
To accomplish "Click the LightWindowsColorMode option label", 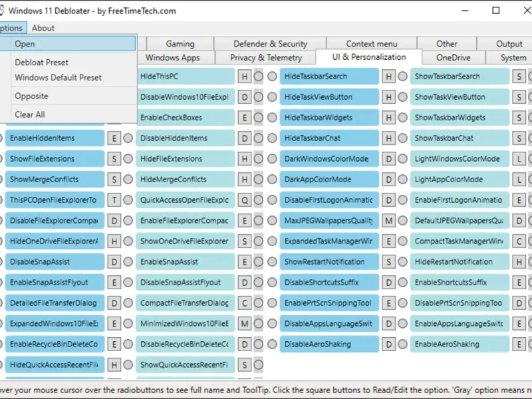I will click(460, 159).
